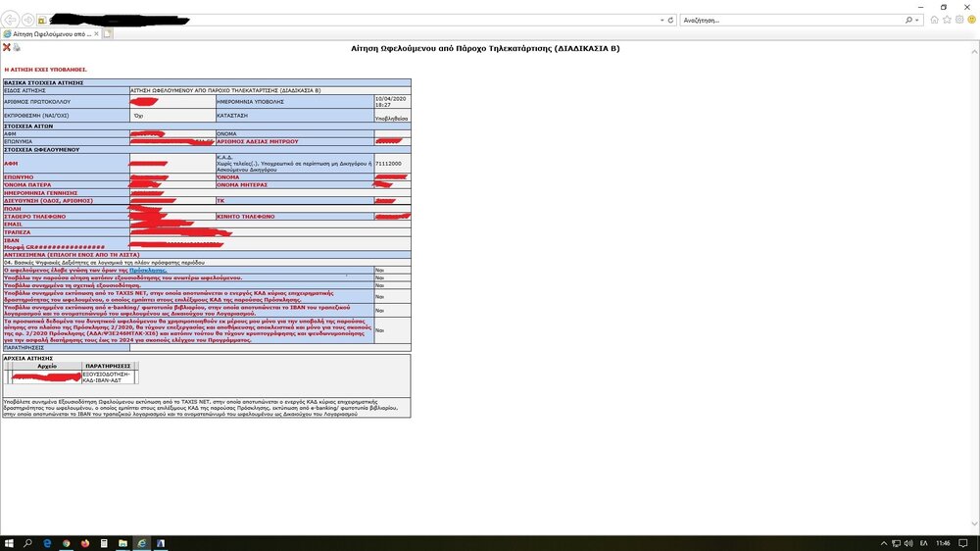Click the browser Back arrow button
This screenshot has width=980, height=551.
[11, 20]
